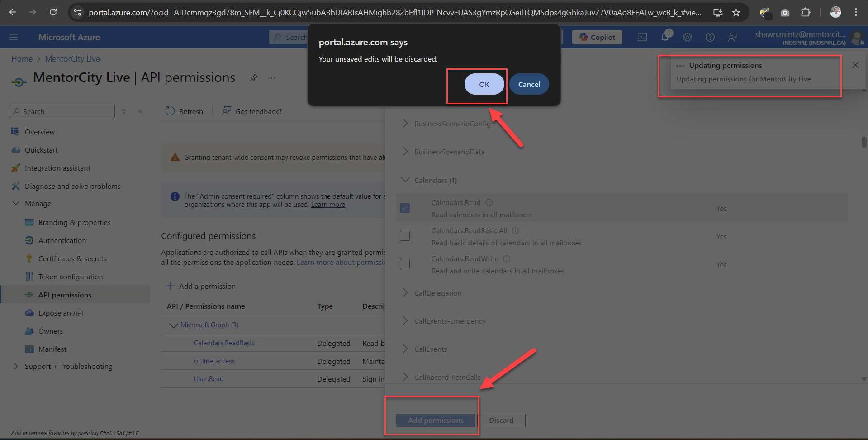This screenshot has width=868, height=440.
Task: Collapse the left navigation menu
Action: pyautogui.click(x=141, y=111)
